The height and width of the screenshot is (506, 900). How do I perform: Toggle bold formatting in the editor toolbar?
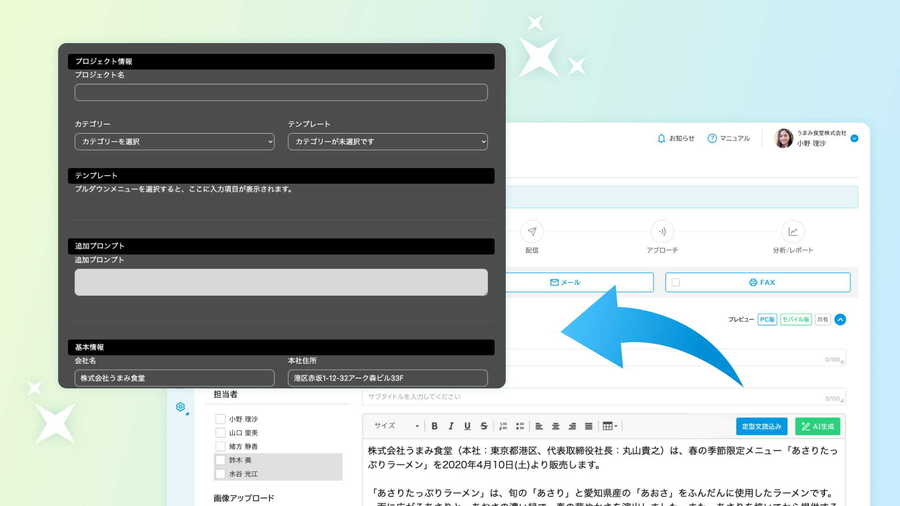click(434, 426)
